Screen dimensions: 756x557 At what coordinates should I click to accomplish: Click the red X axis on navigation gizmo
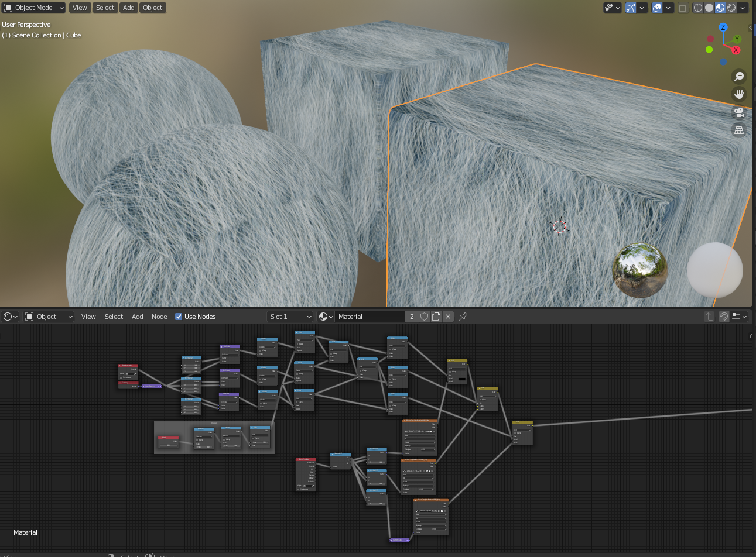[x=736, y=50]
